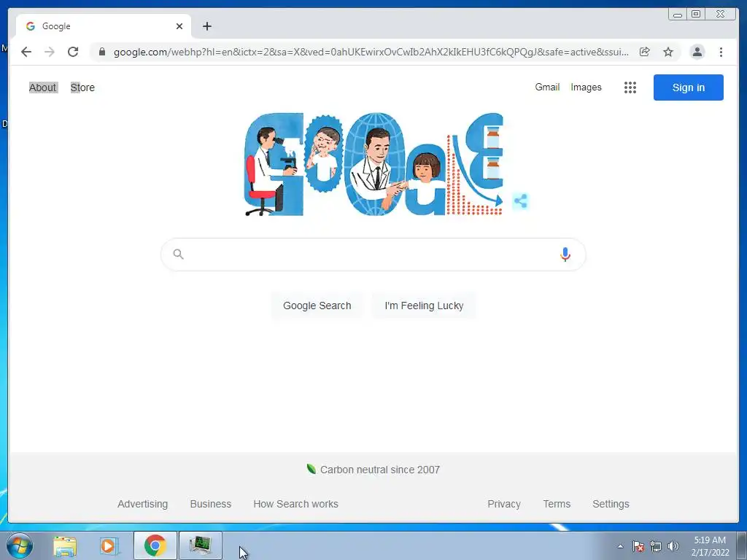Go back using the browser back arrow
This screenshot has width=747, height=560.
tap(26, 52)
